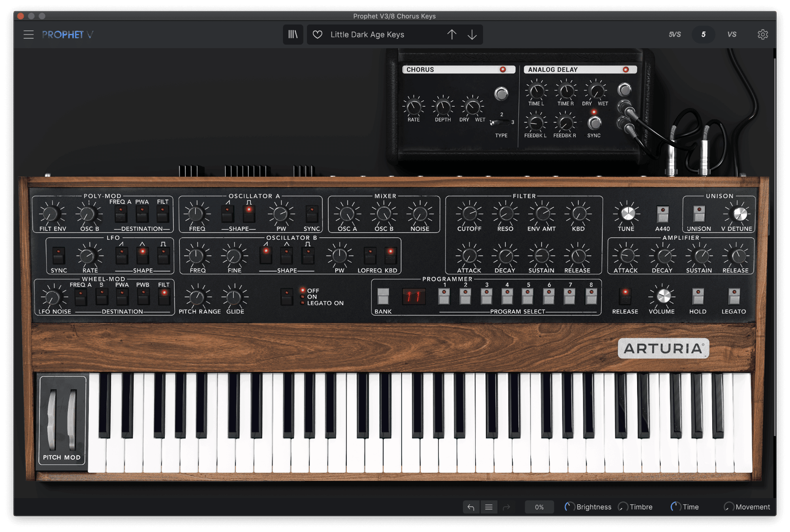Load the next preset with down arrow
The height and width of the screenshot is (532, 790).
point(472,35)
